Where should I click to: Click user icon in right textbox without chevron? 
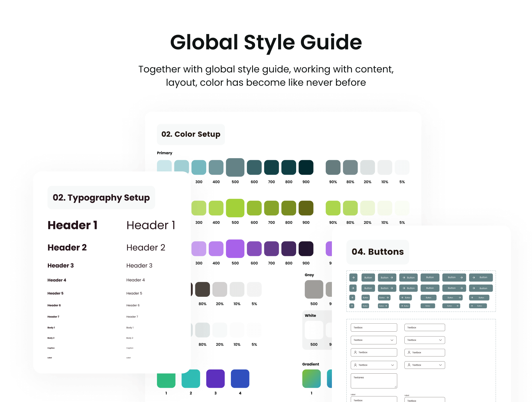[x=409, y=352]
